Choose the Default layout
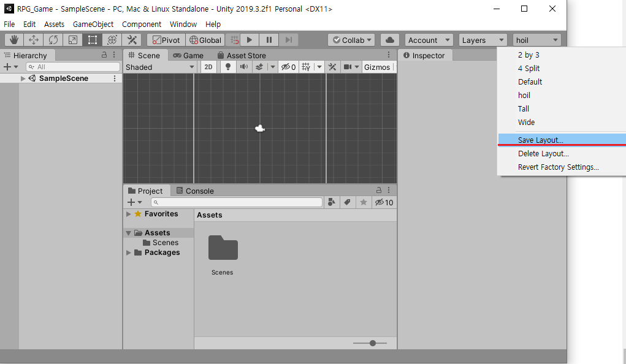 [530, 82]
